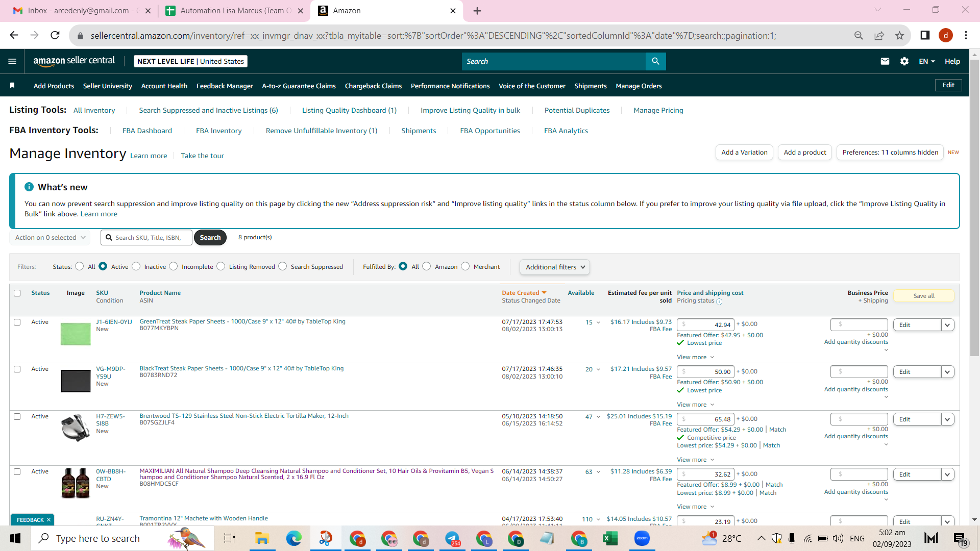Image resolution: width=980 pixels, height=551 pixels.
Task: Open a new browser tab
Action: click(477, 11)
